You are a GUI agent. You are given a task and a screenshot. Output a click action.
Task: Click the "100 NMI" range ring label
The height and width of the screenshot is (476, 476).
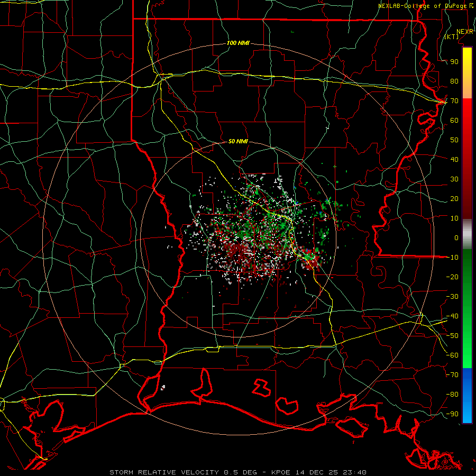tap(238, 43)
